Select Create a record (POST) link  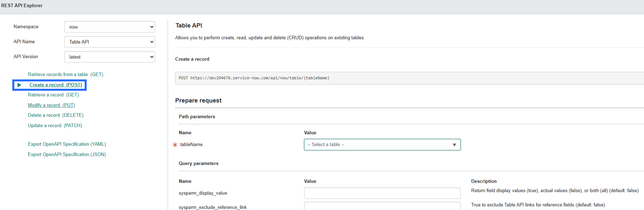pyautogui.click(x=56, y=85)
